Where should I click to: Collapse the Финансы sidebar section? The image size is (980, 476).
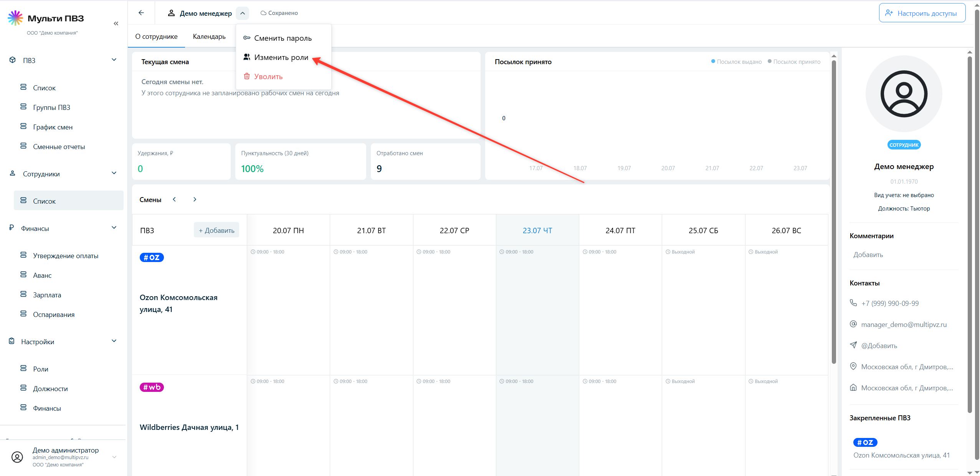[x=114, y=227]
